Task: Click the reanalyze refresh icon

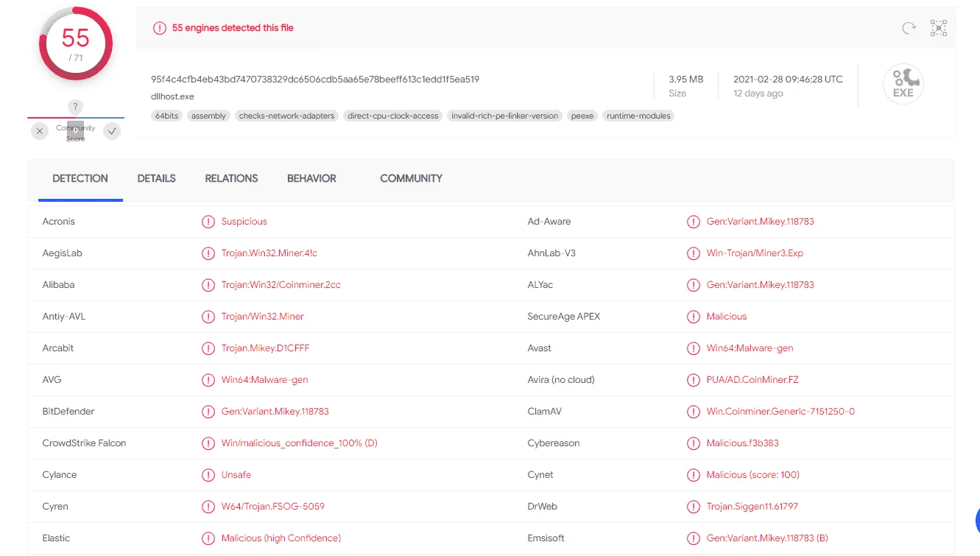Action: pos(909,28)
